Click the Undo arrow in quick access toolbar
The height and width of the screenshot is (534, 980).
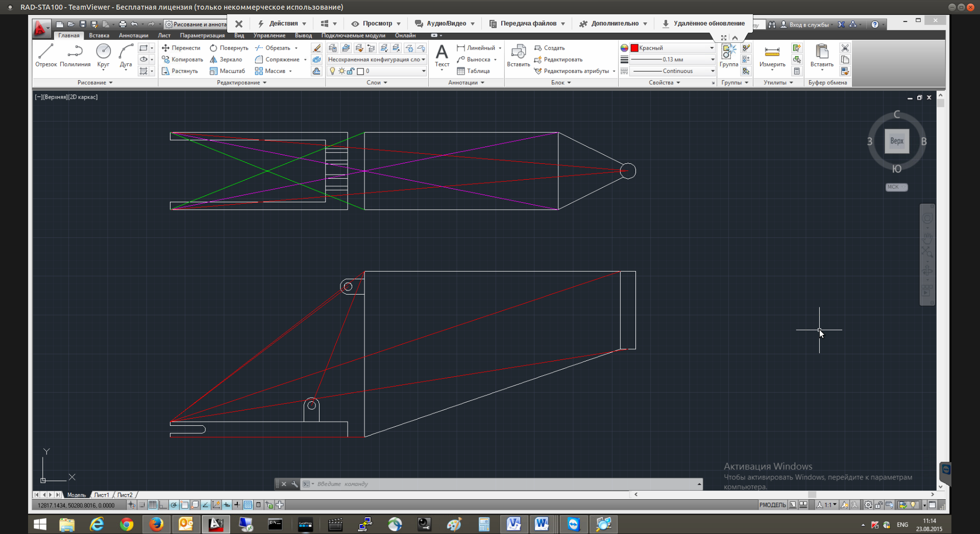(134, 24)
